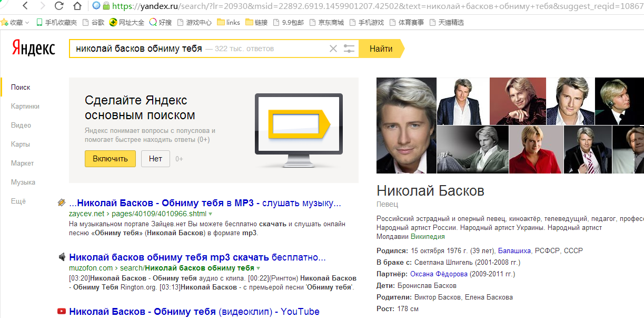Open the 好搜 bookmark

[x=161, y=22]
